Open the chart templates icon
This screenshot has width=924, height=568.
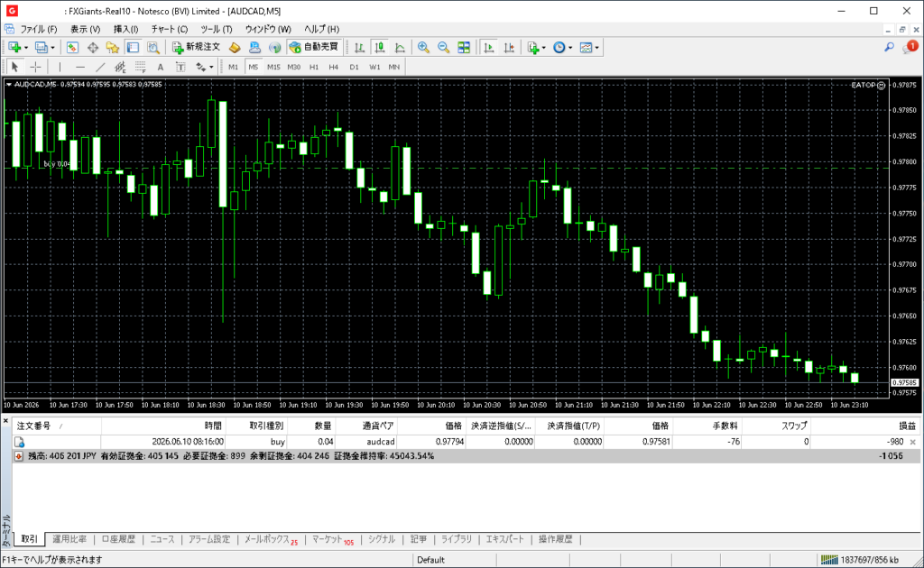[586, 48]
